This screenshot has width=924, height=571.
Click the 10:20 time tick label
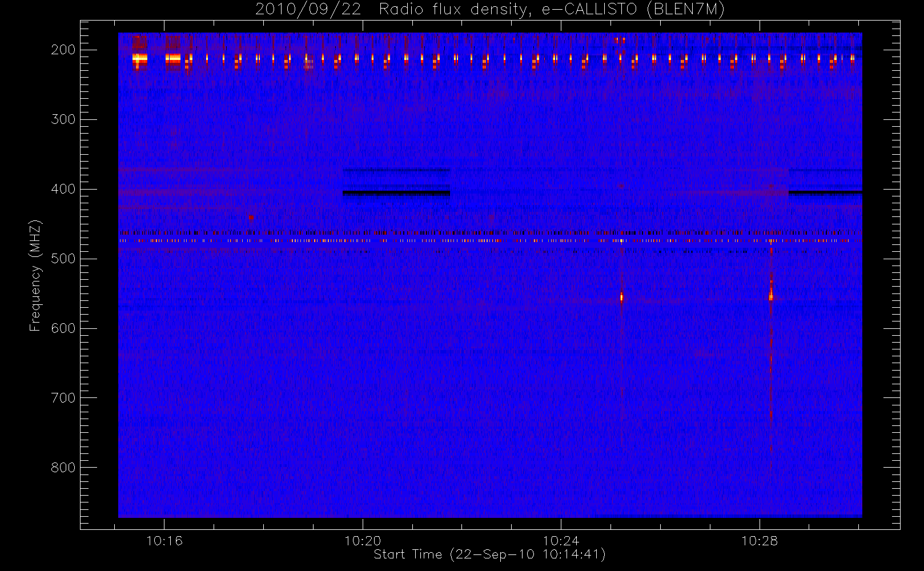click(363, 541)
